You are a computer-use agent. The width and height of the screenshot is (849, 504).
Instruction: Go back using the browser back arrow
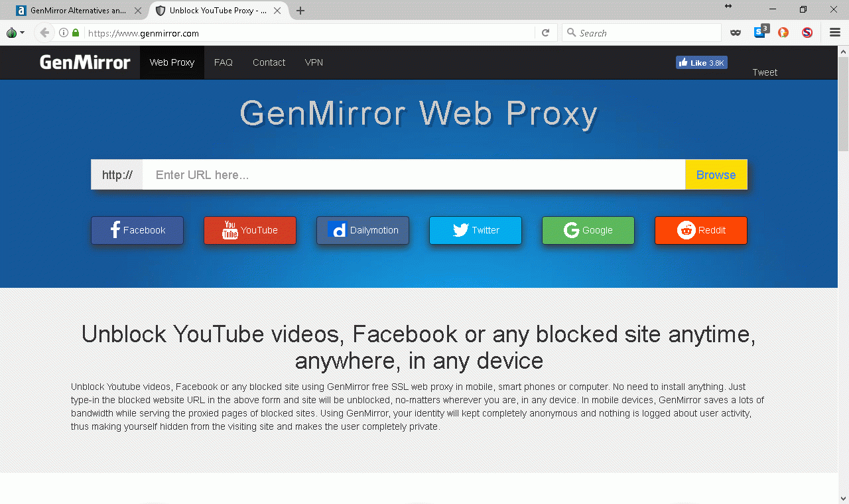pyautogui.click(x=44, y=32)
